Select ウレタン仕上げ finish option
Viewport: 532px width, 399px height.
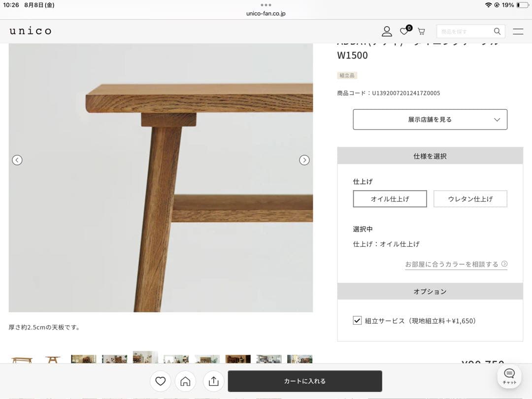coord(470,199)
